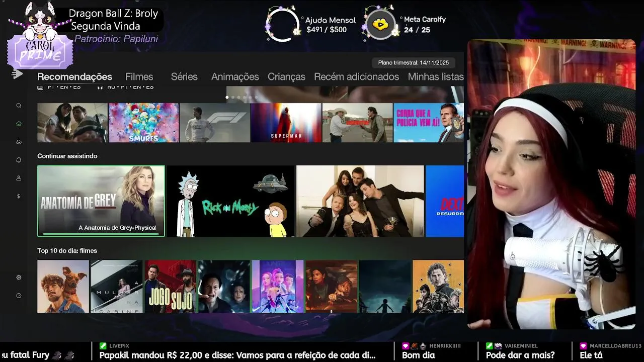Open the profile person icon in sidebar

(19, 178)
